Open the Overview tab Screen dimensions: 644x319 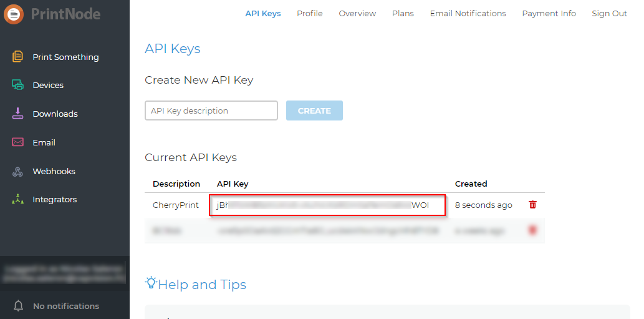tap(357, 14)
